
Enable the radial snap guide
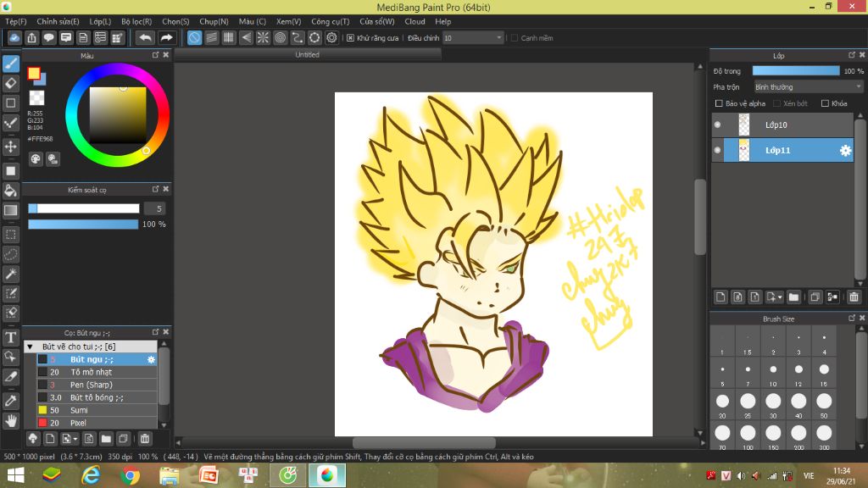coord(263,37)
